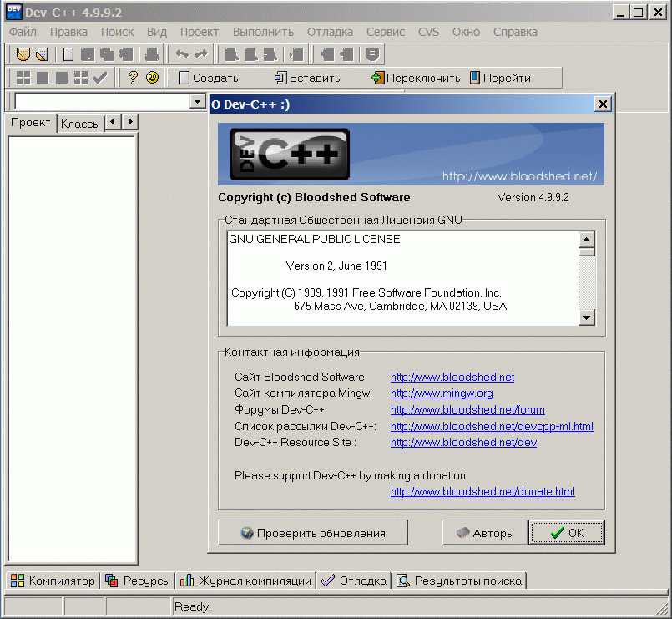Open the http://www.bloodshed.net link

click(452, 377)
